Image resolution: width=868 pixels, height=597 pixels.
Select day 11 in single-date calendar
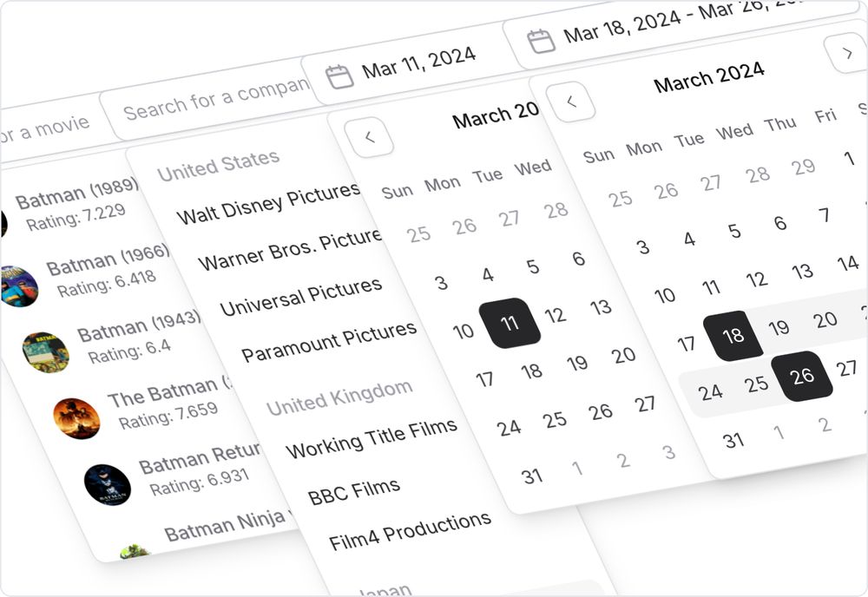pos(510,323)
